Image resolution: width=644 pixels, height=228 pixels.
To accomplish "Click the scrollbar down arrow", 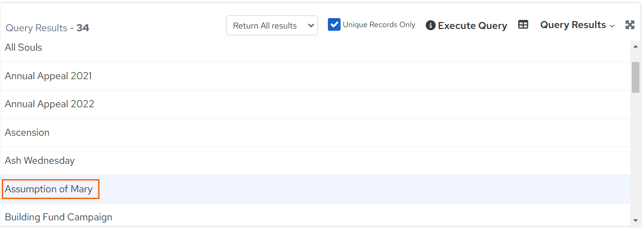I will click(x=635, y=218).
